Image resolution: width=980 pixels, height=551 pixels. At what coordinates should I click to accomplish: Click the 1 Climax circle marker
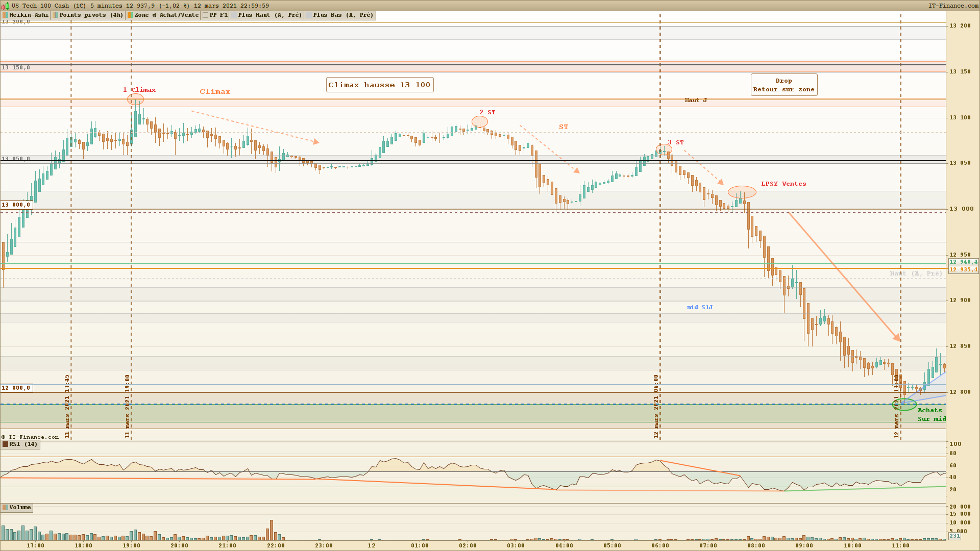click(x=135, y=99)
